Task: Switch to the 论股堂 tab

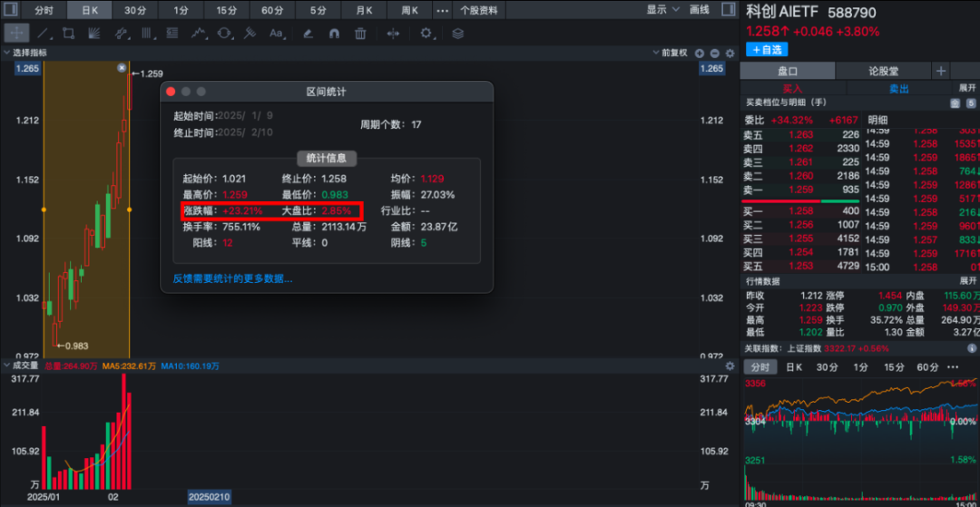Action: coord(883,71)
